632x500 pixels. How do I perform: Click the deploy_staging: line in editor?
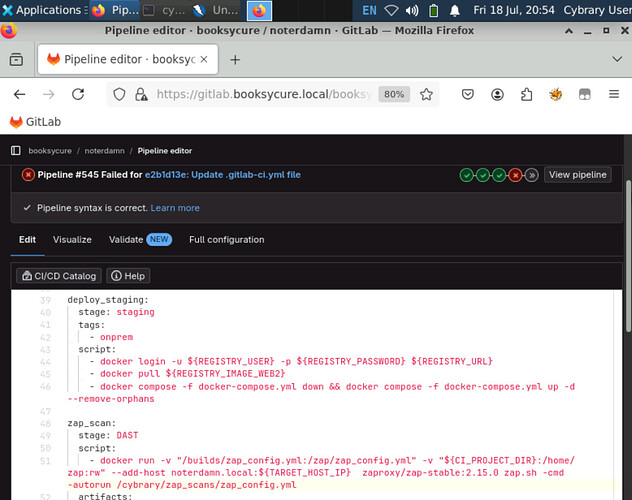pyautogui.click(x=108, y=300)
